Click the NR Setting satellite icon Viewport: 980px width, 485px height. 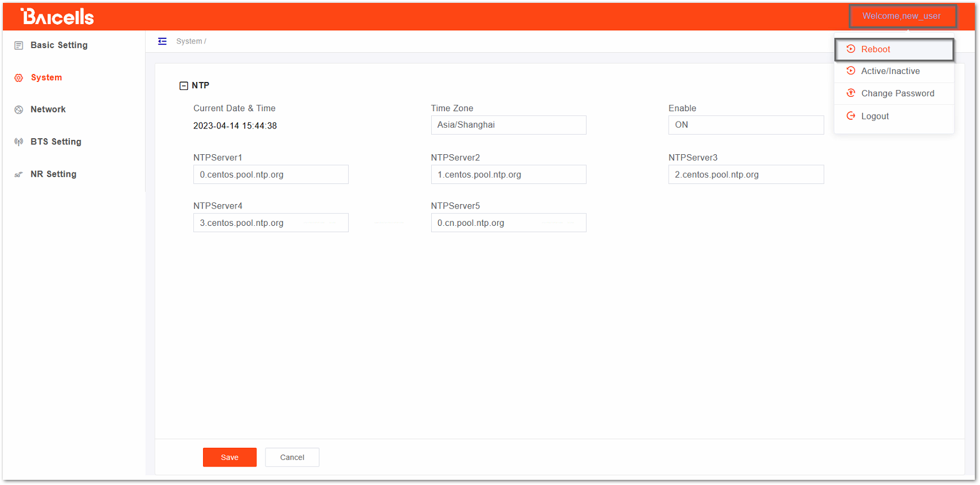tap(19, 174)
